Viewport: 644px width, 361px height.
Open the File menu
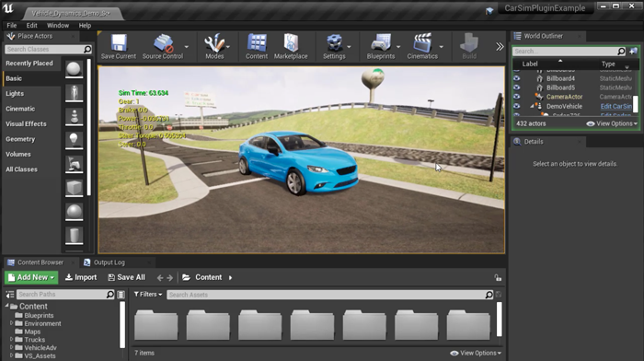11,26
